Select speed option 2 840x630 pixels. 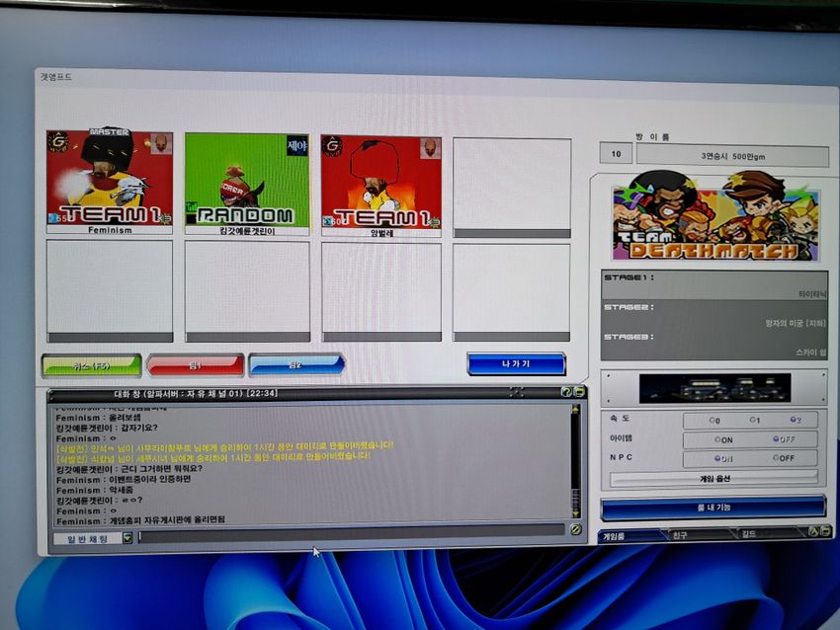[x=796, y=421]
